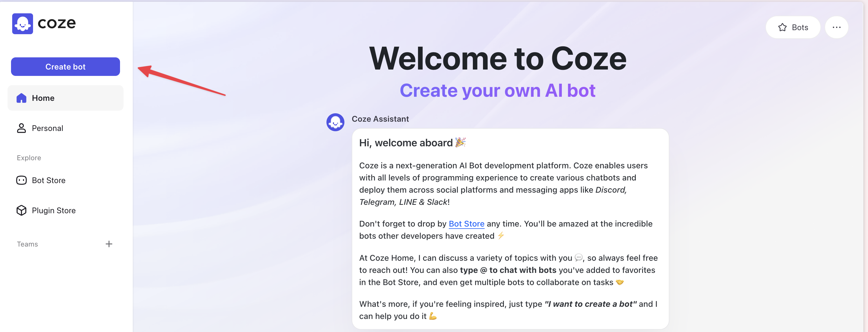
Task: Add a team with the plus icon
Action: tap(109, 244)
